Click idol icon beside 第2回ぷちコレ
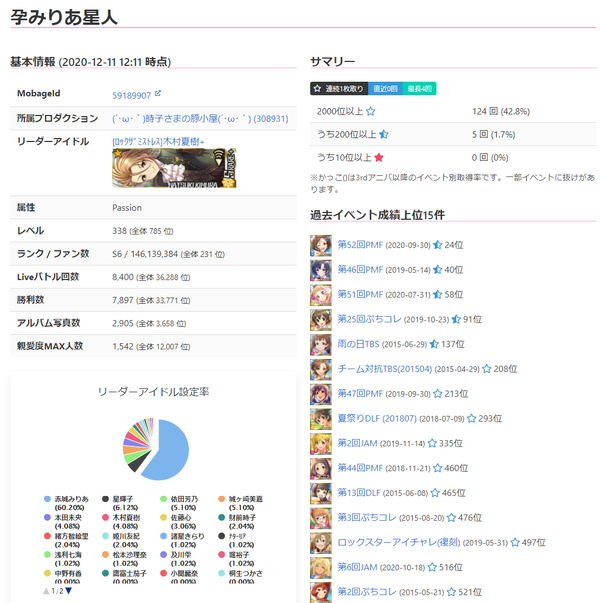This screenshot has height=603, width=600. [321, 593]
